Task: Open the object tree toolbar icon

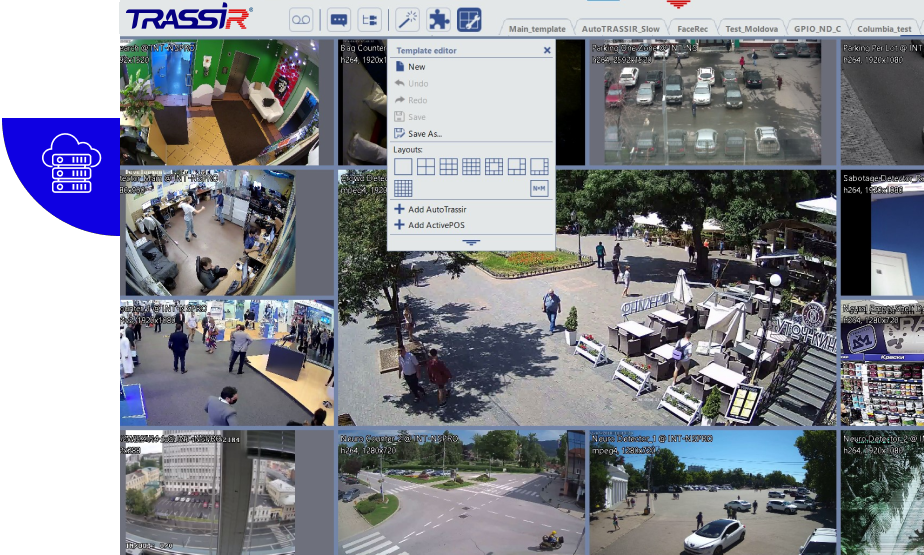Action: coord(369,19)
